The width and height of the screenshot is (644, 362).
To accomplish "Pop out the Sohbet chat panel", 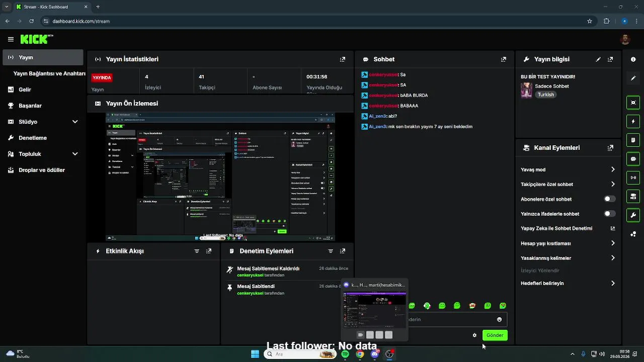I will click(503, 59).
